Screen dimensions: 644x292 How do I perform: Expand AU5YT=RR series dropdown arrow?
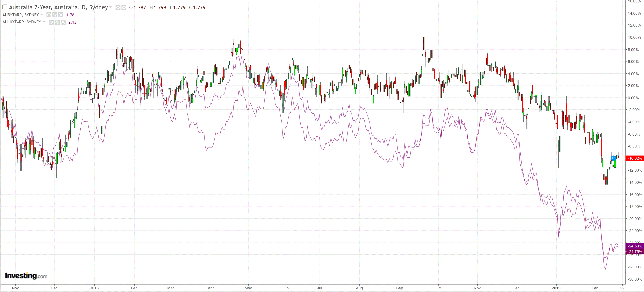click(x=41, y=15)
